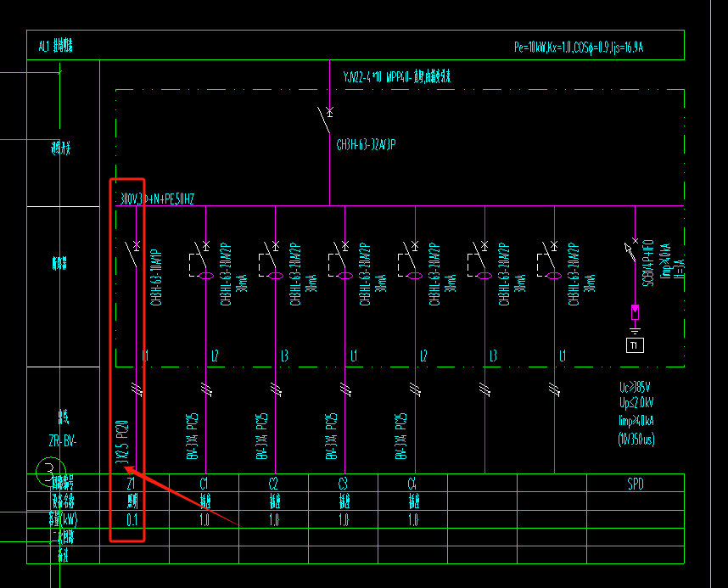Click the SPD cell in the table
Image resolution: width=728 pixels, height=588 pixels.
click(636, 484)
